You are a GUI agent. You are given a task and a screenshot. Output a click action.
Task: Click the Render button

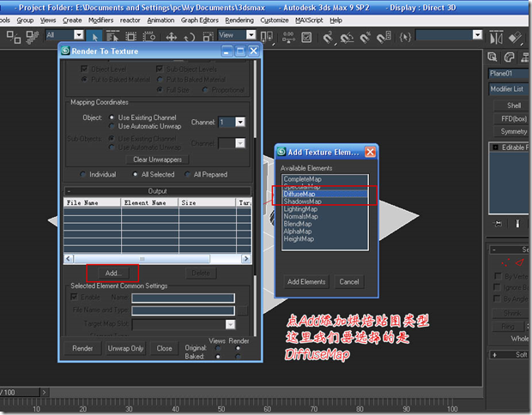pos(82,348)
